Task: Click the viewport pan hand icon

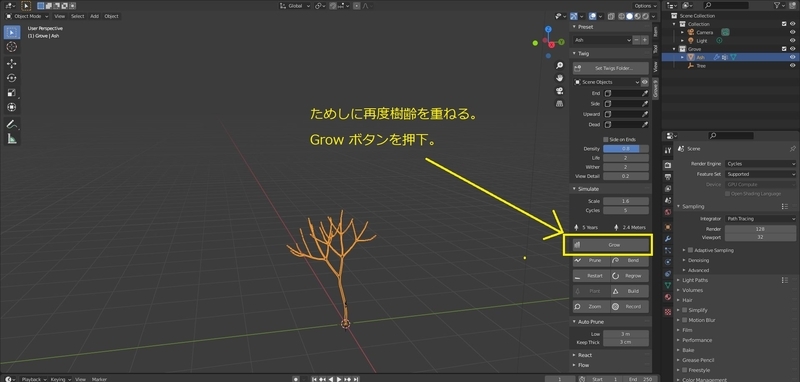Action: [560, 78]
